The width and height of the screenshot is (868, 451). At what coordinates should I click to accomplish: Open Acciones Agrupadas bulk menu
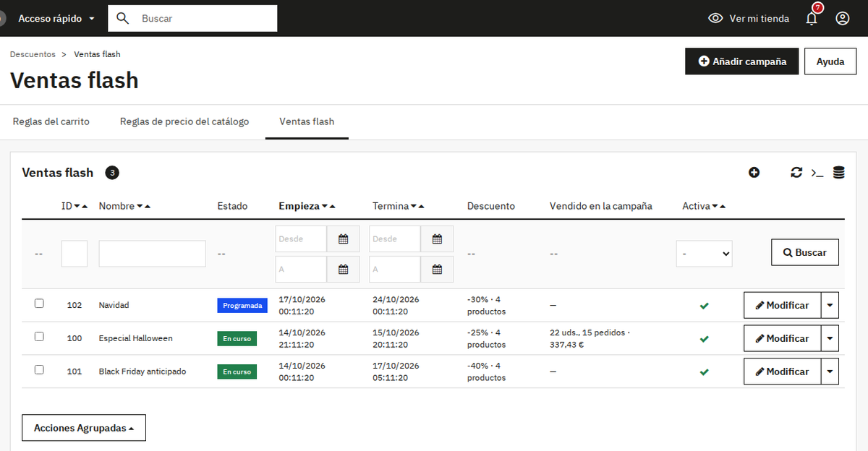click(x=84, y=428)
